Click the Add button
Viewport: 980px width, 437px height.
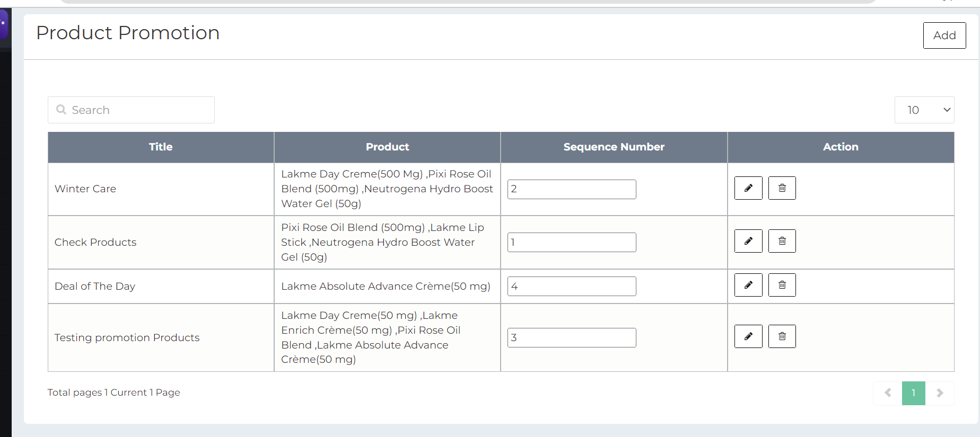point(944,35)
